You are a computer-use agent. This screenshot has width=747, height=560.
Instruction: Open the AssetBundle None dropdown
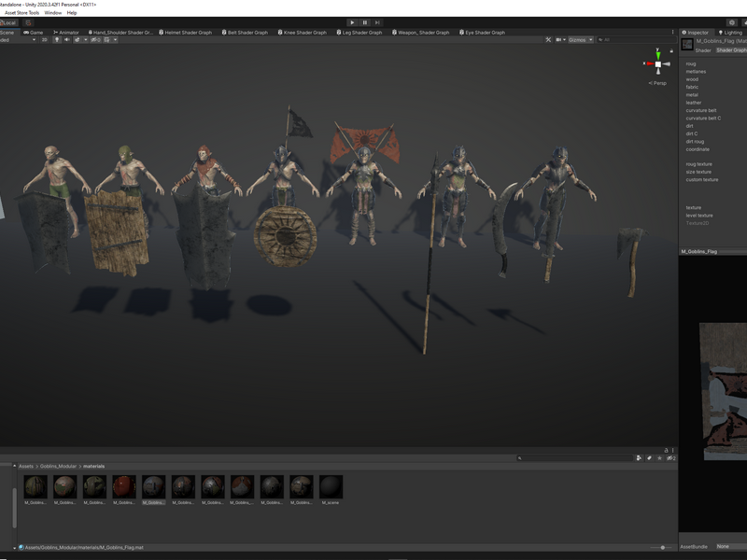tap(731, 547)
